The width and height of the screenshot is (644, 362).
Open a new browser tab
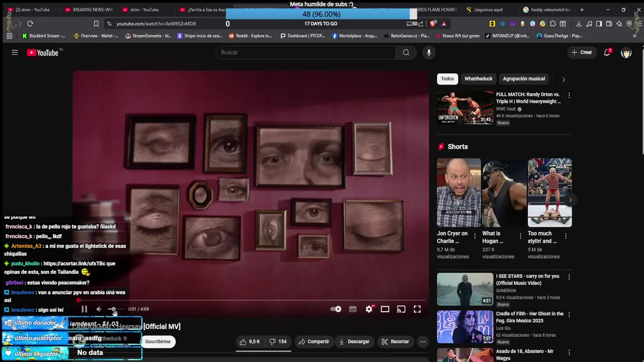pos(582,10)
